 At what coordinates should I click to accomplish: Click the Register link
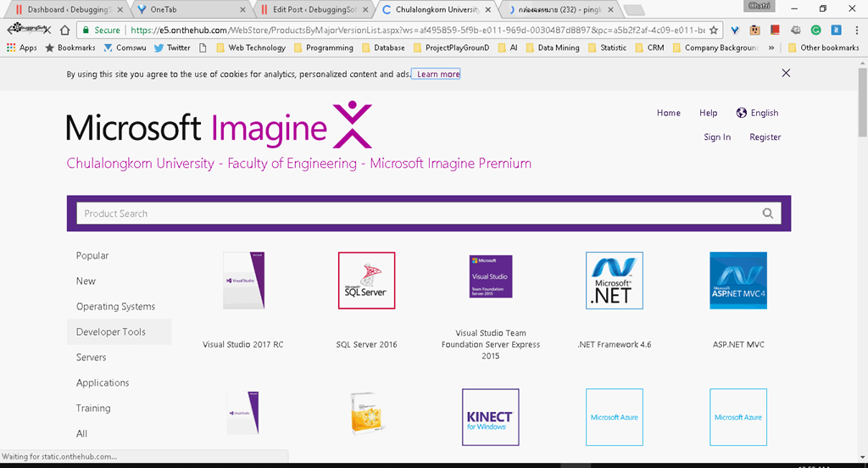765,136
